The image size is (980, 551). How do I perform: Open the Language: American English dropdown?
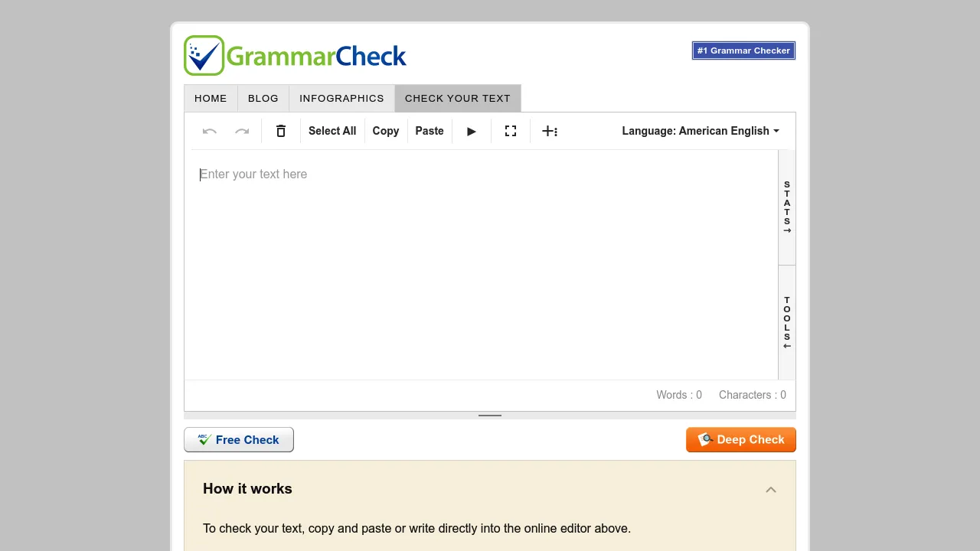pos(700,131)
